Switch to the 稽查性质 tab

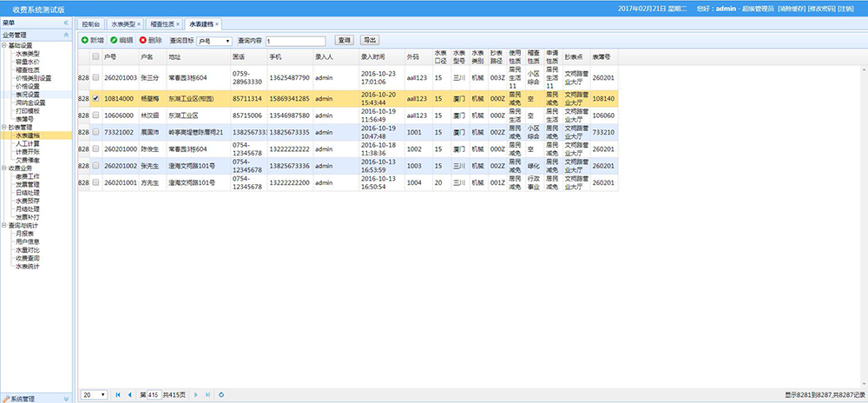click(162, 24)
